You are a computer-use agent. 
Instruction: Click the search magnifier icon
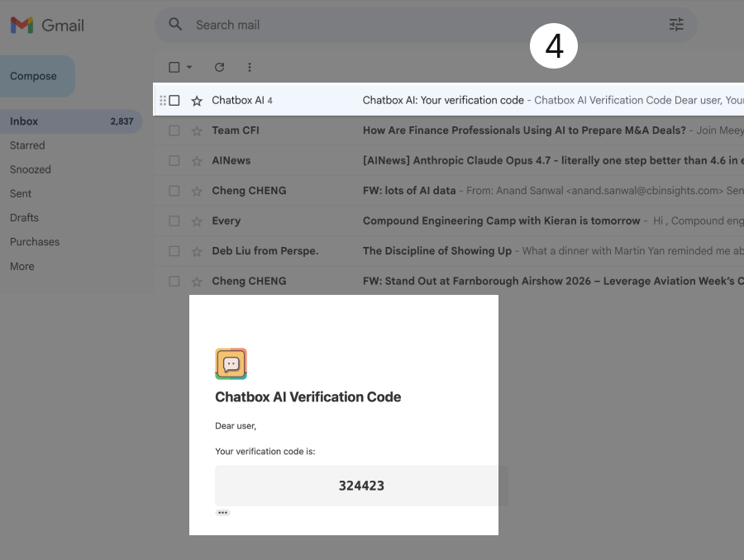(x=175, y=24)
